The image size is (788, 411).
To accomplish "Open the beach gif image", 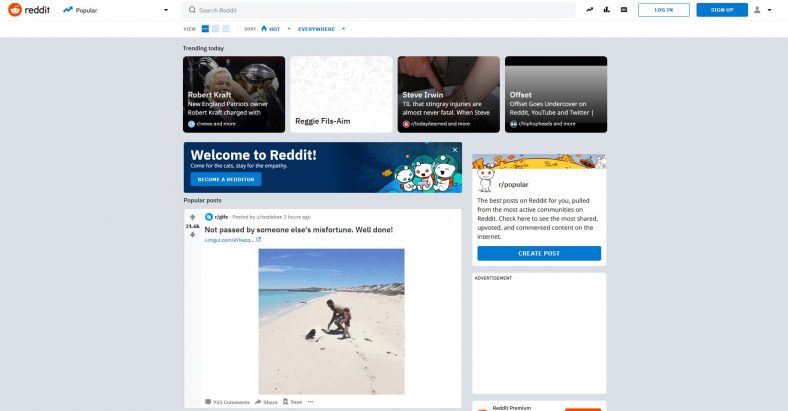I will 331,322.
